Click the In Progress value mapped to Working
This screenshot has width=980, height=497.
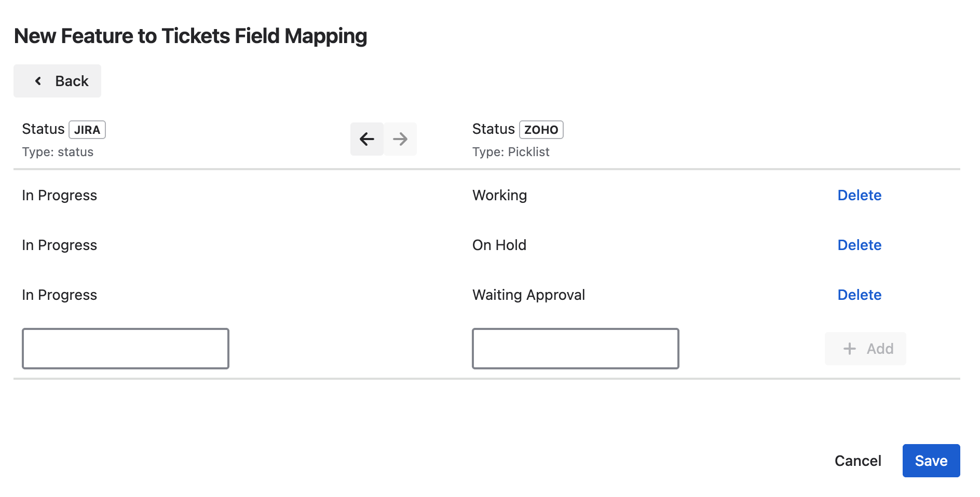click(60, 195)
